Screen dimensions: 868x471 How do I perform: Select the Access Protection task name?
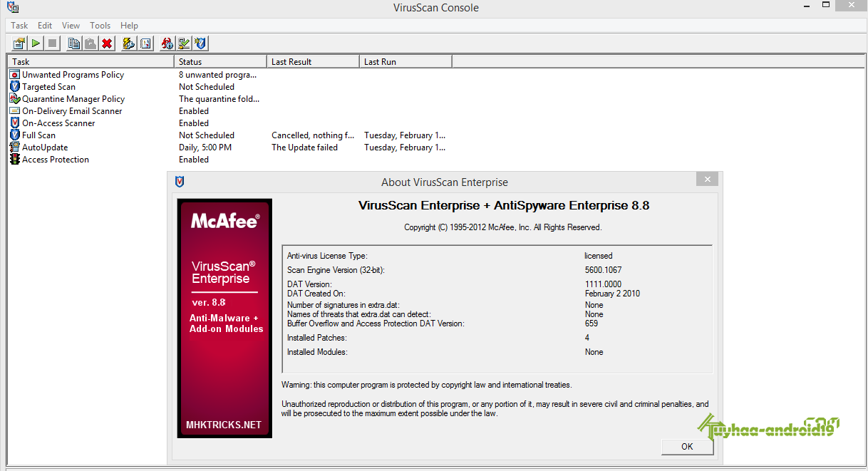[x=56, y=160]
